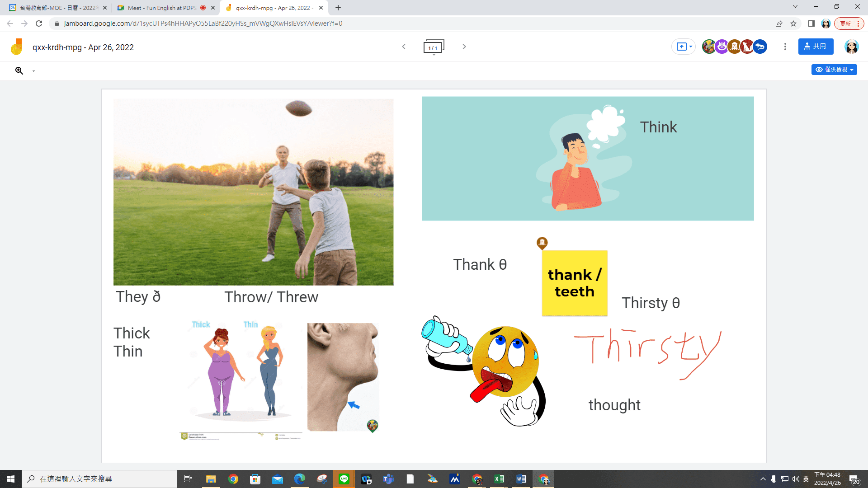Click the 更新 update button
The height and width of the screenshot is (488, 868).
(x=849, y=23)
